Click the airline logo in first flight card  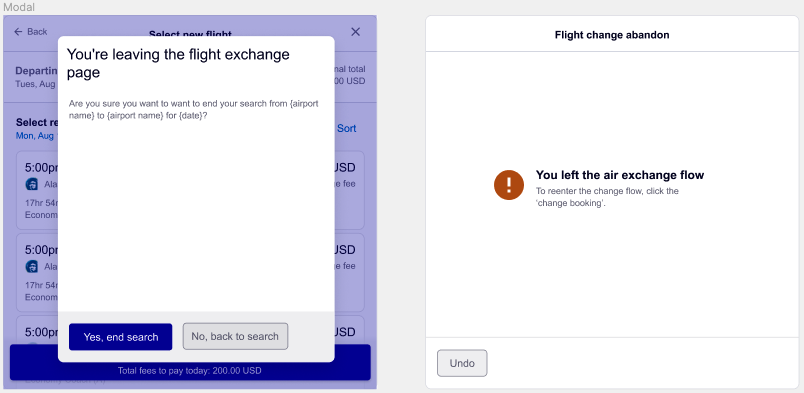[31, 184]
